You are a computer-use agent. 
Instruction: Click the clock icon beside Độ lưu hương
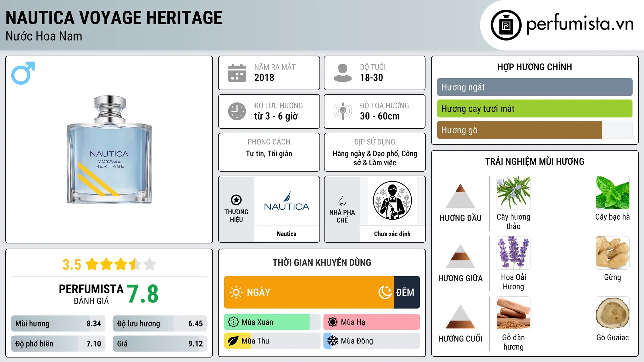[x=237, y=111]
